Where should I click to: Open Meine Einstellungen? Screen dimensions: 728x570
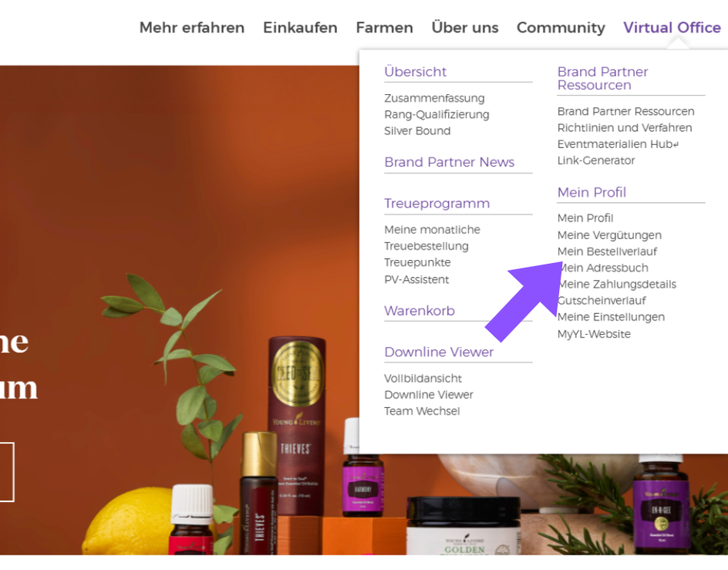(611, 317)
